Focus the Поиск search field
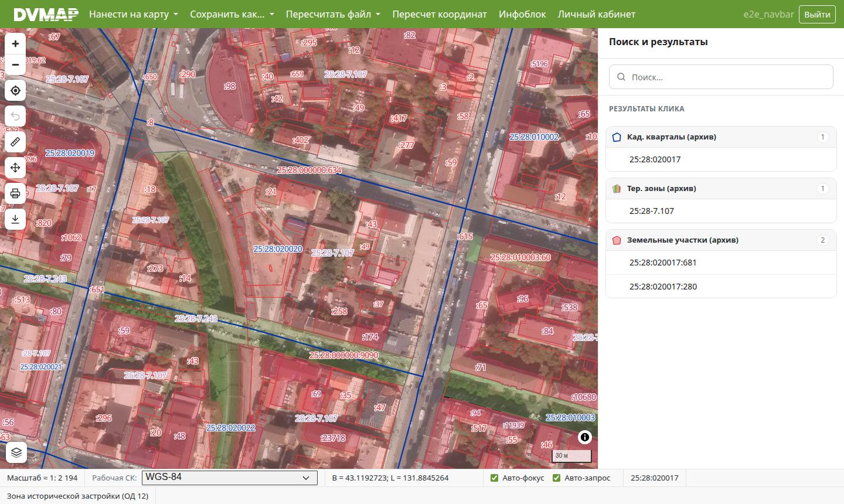This screenshot has height=504, width=844. (x=721, y=77)
